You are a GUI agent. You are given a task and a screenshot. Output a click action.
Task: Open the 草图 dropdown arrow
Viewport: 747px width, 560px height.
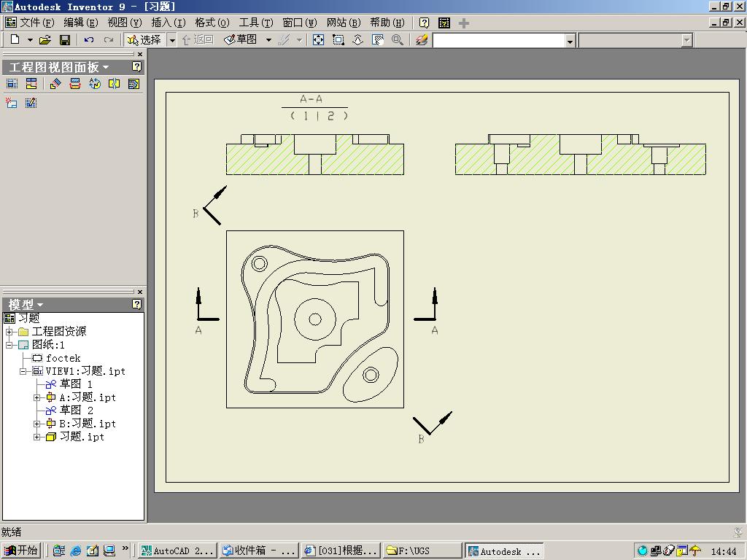[x=268, y=40]
